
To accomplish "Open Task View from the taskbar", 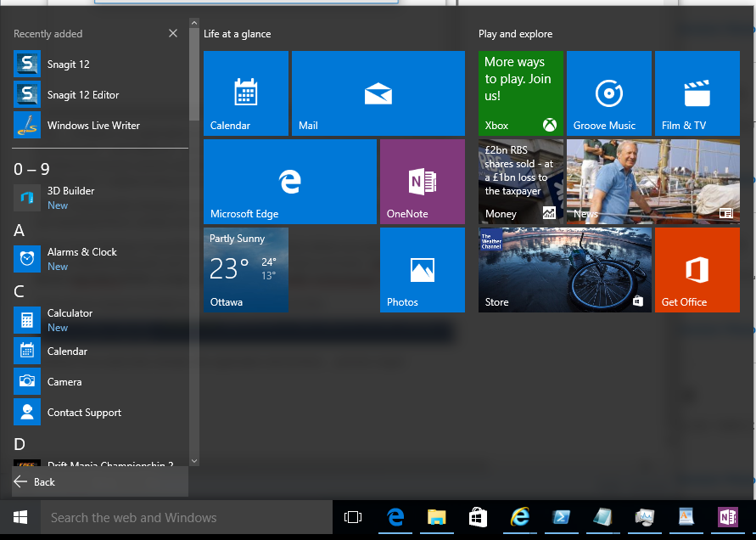I will point(353,517).
